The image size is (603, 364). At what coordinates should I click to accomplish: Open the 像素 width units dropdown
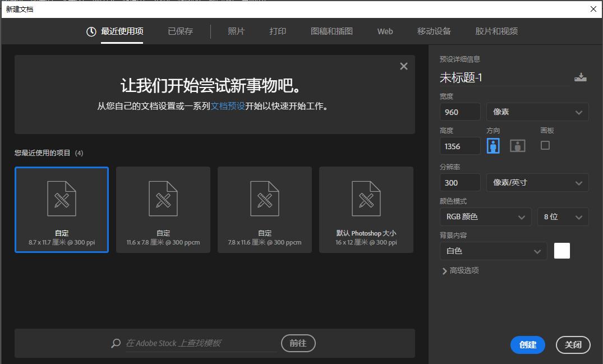(x=537, y=112)
